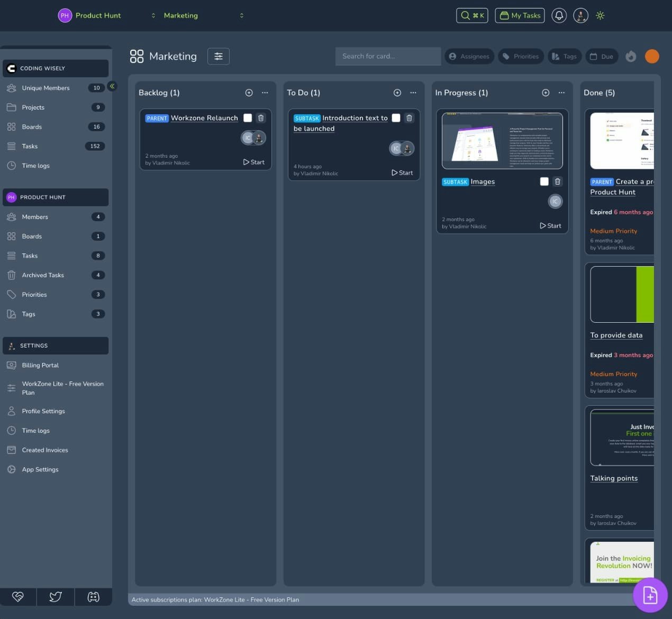The height and width of the screenshot is (619, 672).
Task: Open search with the ⌘K button
Action: pyautogui.click(x=472, y=15)
